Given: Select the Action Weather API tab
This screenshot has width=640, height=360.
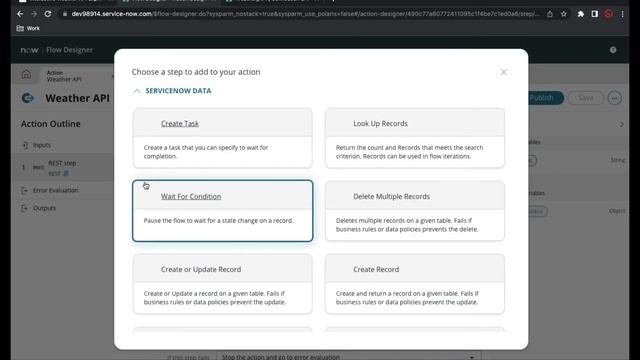Looking at the screenshot, I should [x=64, y=76].
